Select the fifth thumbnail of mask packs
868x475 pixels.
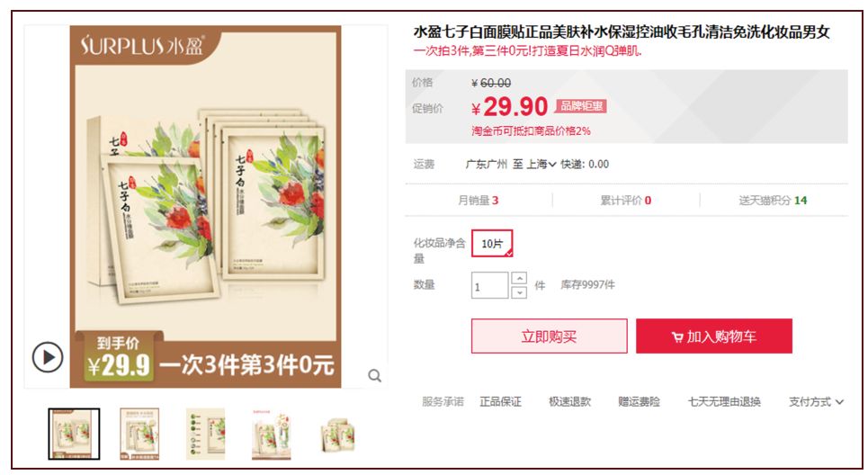click(337, 435)
